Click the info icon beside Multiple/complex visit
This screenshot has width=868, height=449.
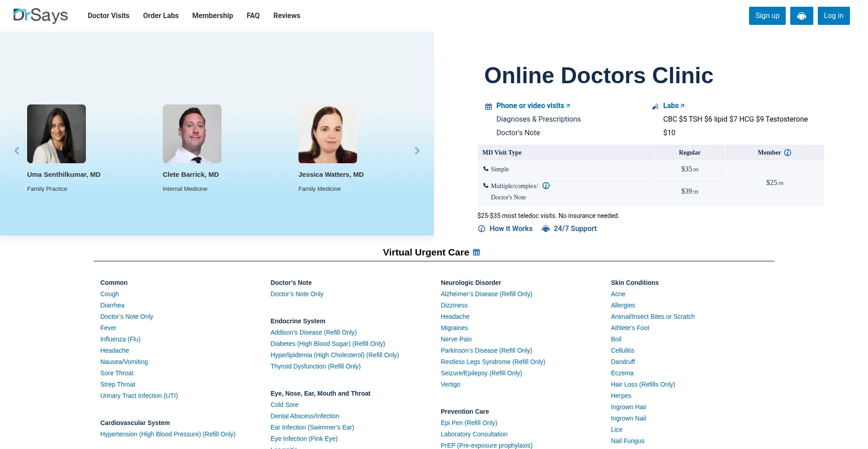coord(546,185)
